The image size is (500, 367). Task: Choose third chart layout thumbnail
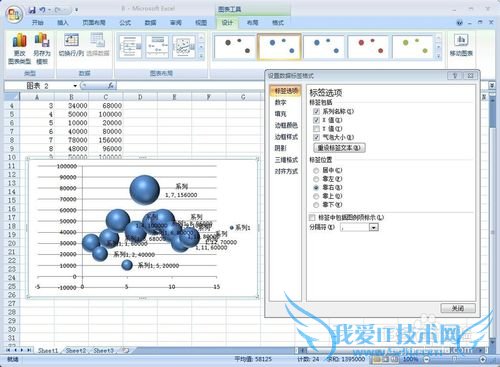pyautogui.click(x=184, y=47)
